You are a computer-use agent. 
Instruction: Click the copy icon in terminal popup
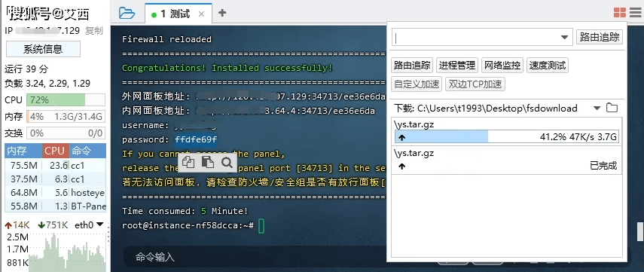[188, 163]
